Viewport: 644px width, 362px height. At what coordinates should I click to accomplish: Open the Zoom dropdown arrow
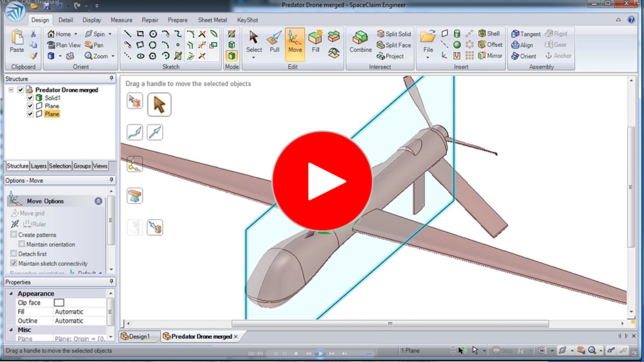(113, 56)
